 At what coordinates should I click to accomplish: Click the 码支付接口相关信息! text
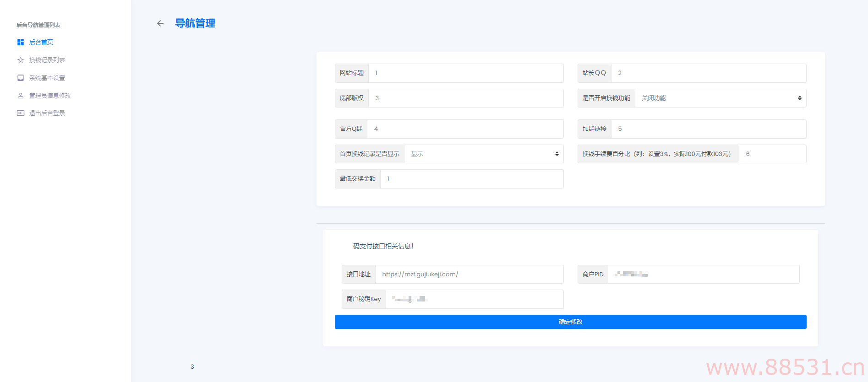pos(383,246)
